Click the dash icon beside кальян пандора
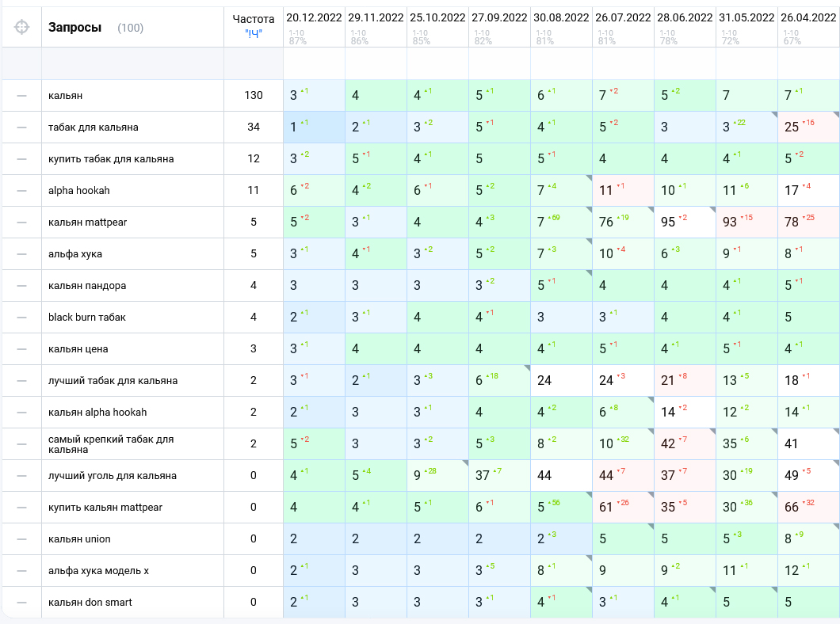The width and height of the screenshot is (840, 624). [21, 286]
